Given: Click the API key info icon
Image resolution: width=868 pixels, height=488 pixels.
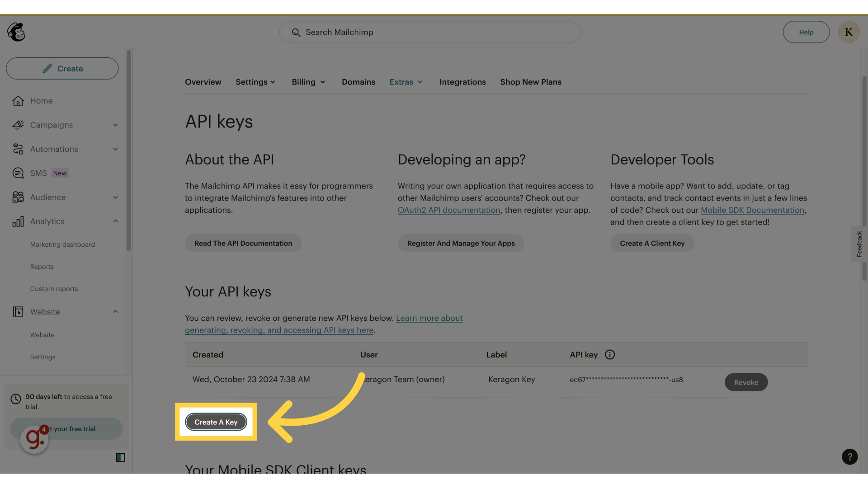Looking at the screenshot, I should 610,355.
